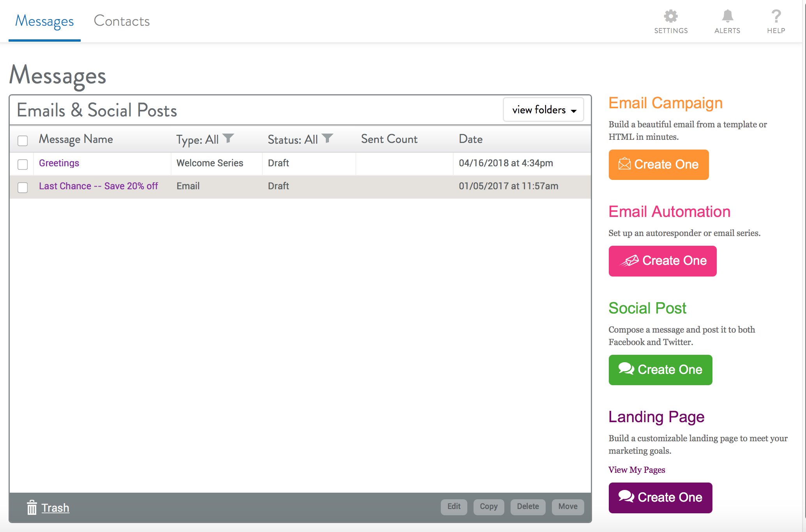
Task: Check Alerts via the bell icon
Action: [x=727, y=16]
